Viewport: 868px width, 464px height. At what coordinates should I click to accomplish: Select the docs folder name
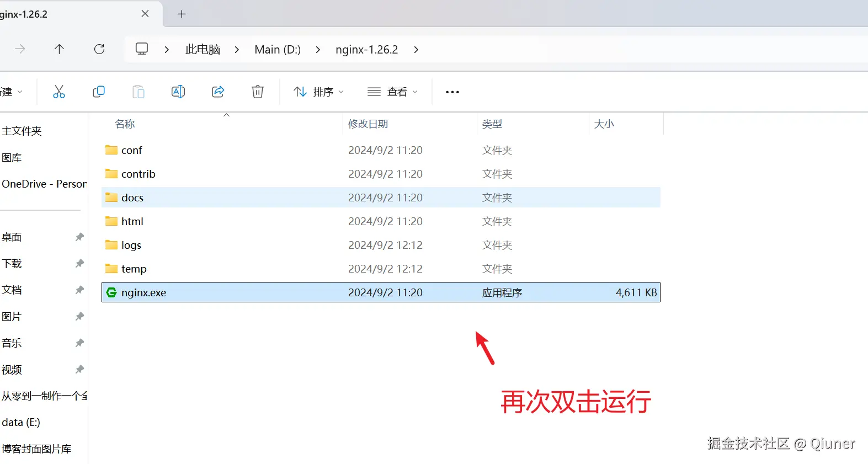coord(132,198)
